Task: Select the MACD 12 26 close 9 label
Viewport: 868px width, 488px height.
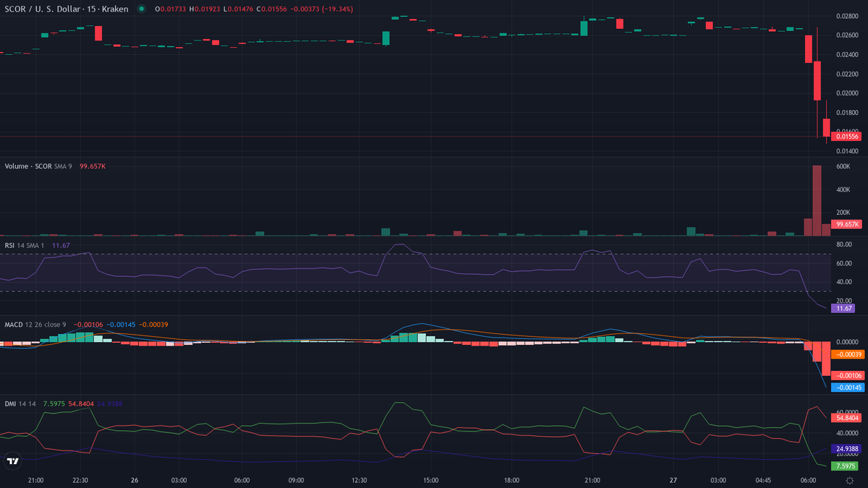Action: (x=35, y=325)
